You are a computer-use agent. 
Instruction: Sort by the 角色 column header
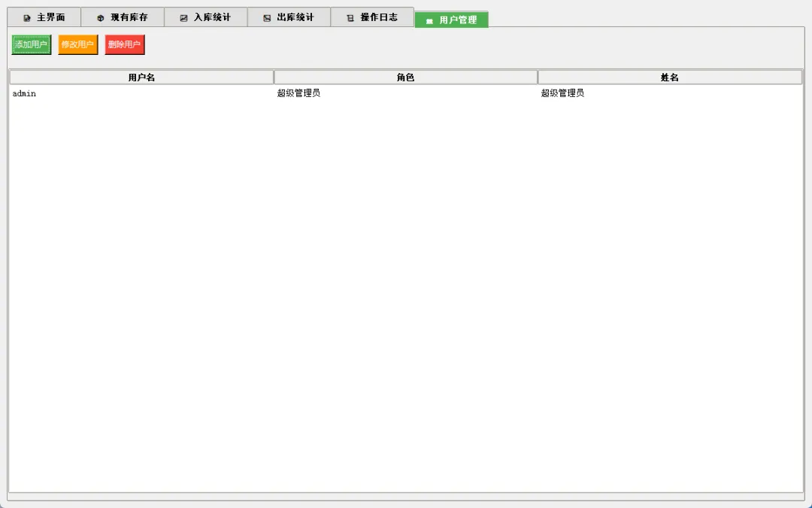coord(405,78)
